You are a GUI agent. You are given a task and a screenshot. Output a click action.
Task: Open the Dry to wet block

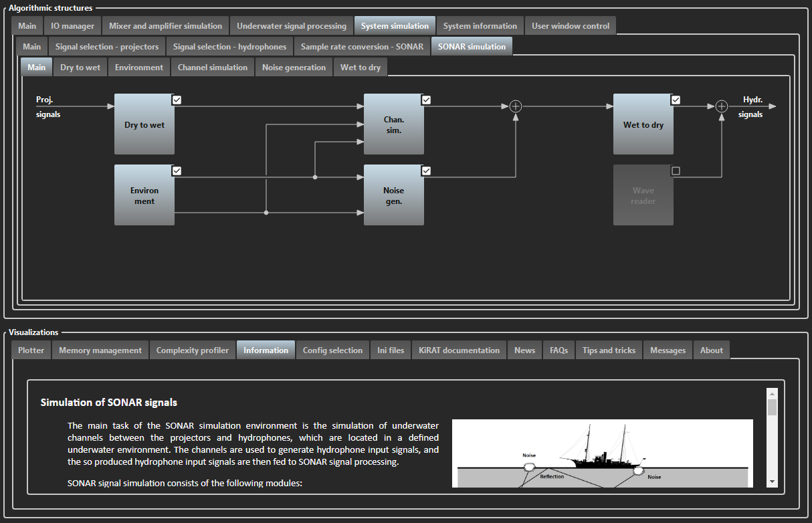[x=144, y=124]
